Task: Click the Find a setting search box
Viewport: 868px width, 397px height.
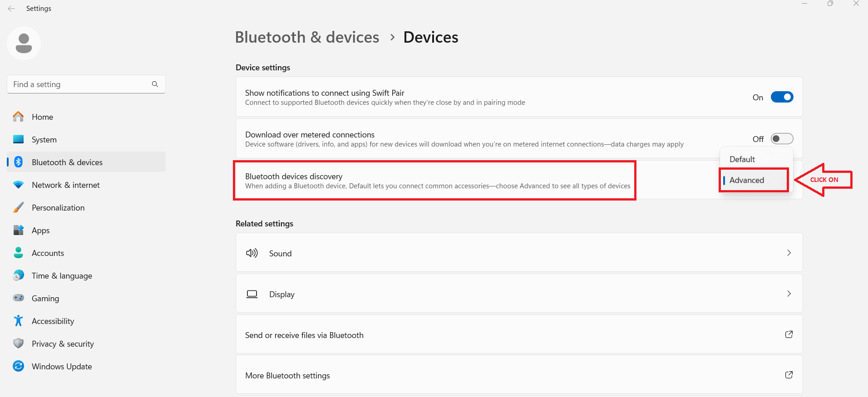Action: 82,84
